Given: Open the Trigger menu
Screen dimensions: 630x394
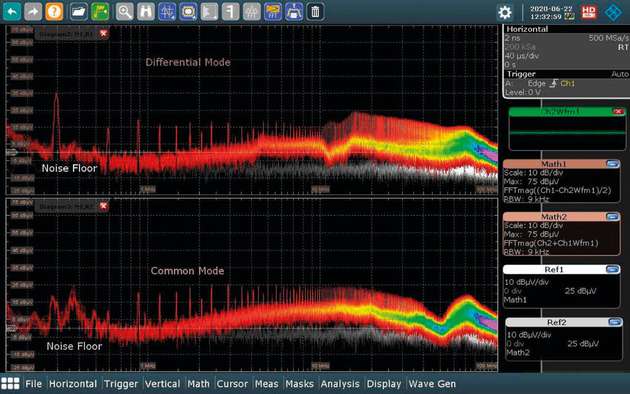Looking at the screenshot, I should pyautogui.click(x=121, y=384).
